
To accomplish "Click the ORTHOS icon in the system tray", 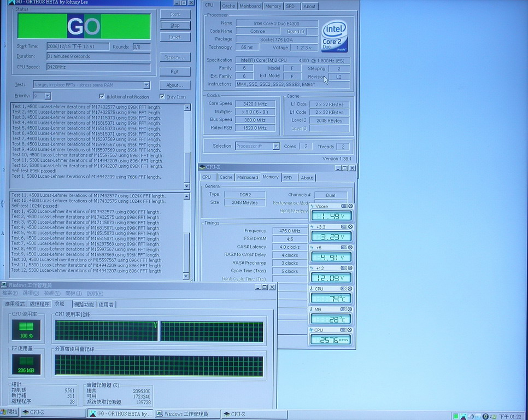I will (464, 416).
